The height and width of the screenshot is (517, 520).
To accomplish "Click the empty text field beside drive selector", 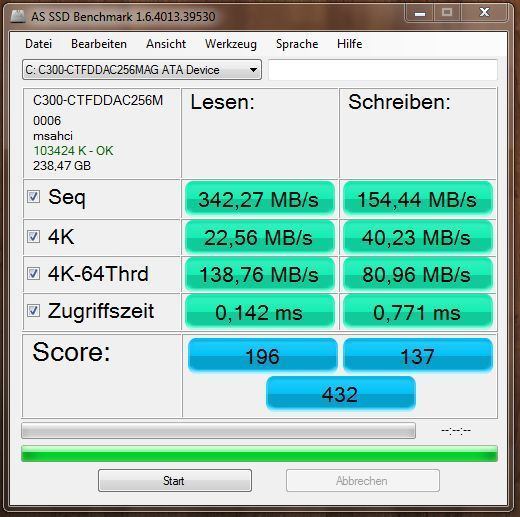I will [x=383, y=70].
